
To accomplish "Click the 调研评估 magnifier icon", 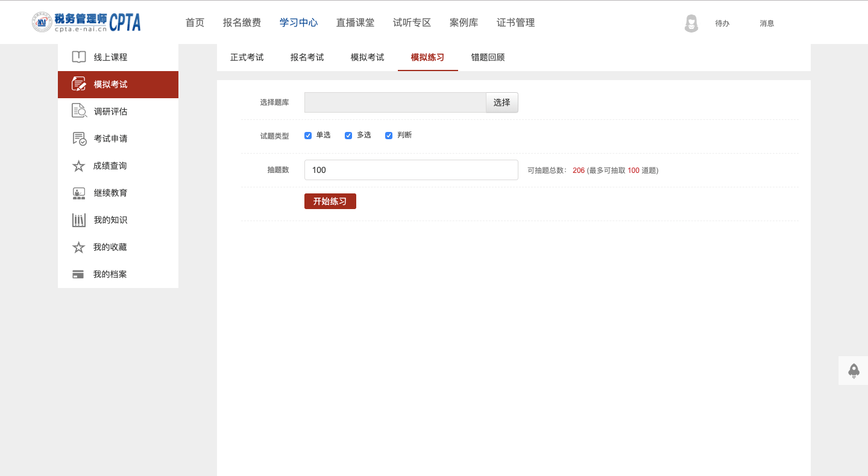I will point(79,111).
